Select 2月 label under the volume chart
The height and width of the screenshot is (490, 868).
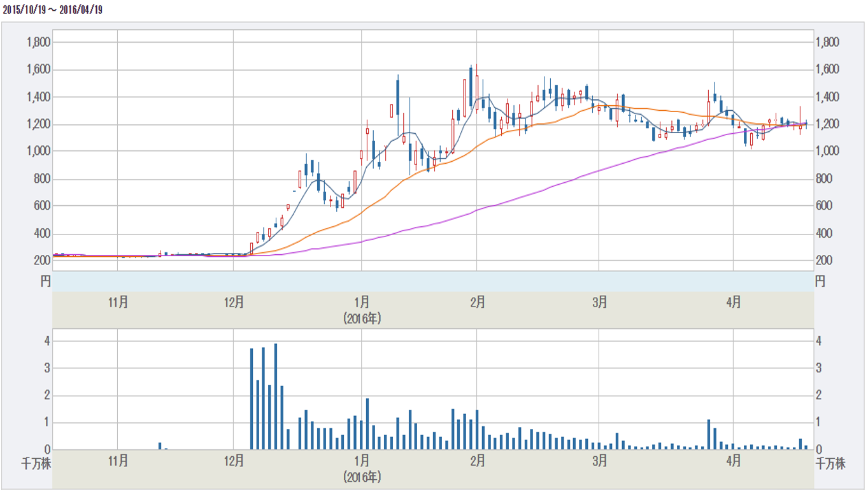(478, 461)
